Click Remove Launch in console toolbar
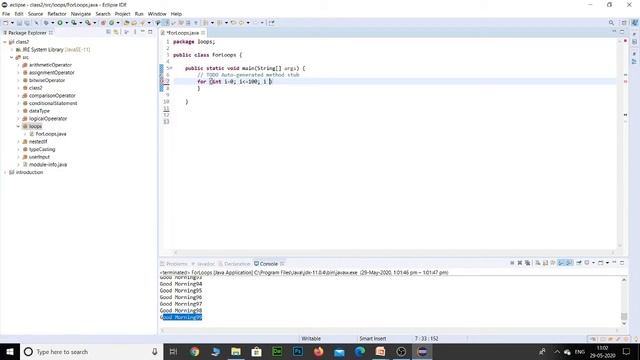Viewport: 640px width, 360px height. click(520, 263)
